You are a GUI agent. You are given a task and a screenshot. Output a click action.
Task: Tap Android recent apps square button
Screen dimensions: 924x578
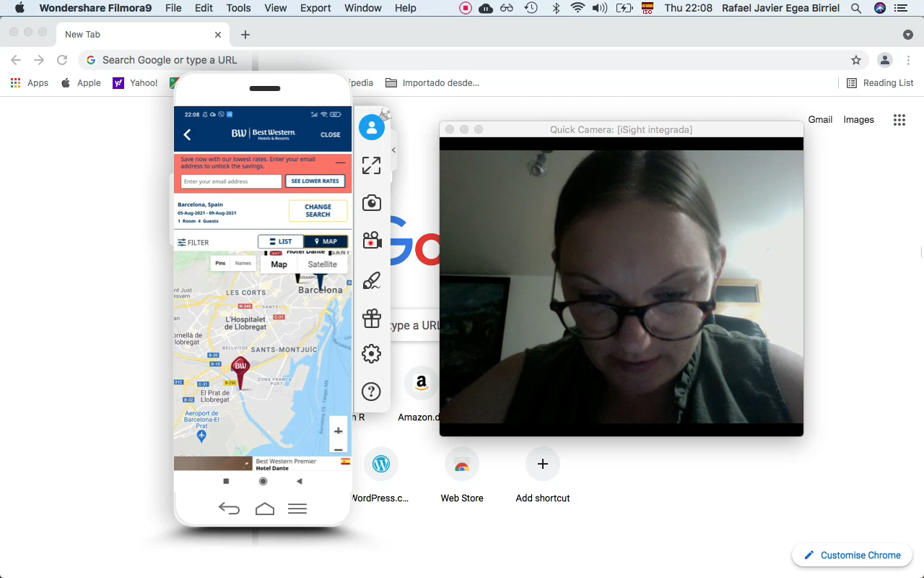[226, 481]
